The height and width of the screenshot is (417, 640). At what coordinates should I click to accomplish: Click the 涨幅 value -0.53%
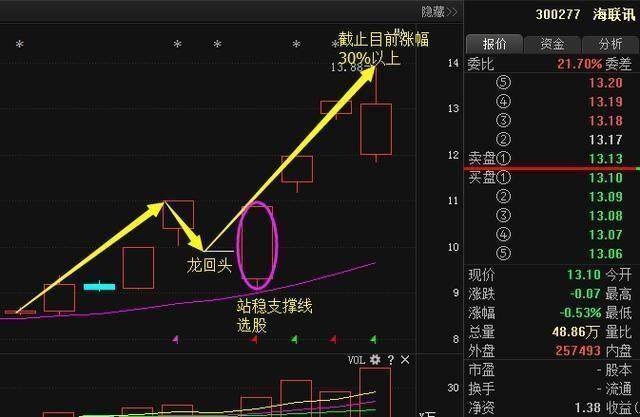point(580,313)
